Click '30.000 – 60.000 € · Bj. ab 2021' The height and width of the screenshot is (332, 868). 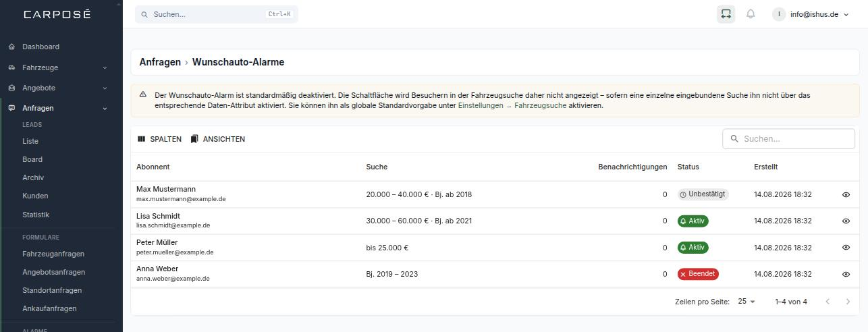click(x=418, y=221)
